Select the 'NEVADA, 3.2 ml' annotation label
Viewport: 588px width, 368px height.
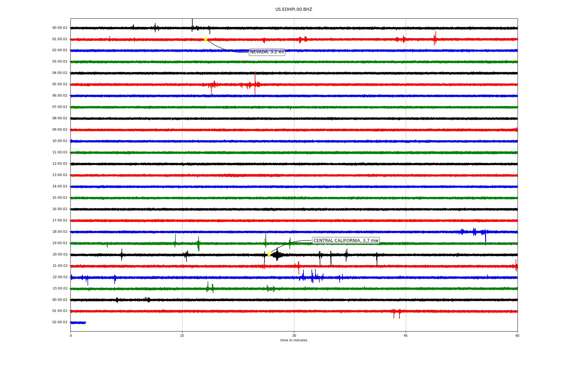click(x=267, y=52)
